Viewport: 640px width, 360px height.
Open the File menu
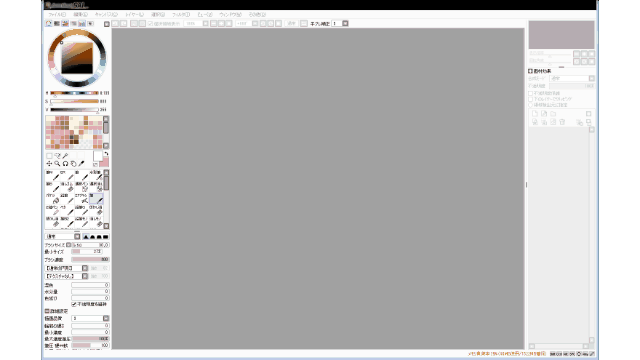click(56, 15)
